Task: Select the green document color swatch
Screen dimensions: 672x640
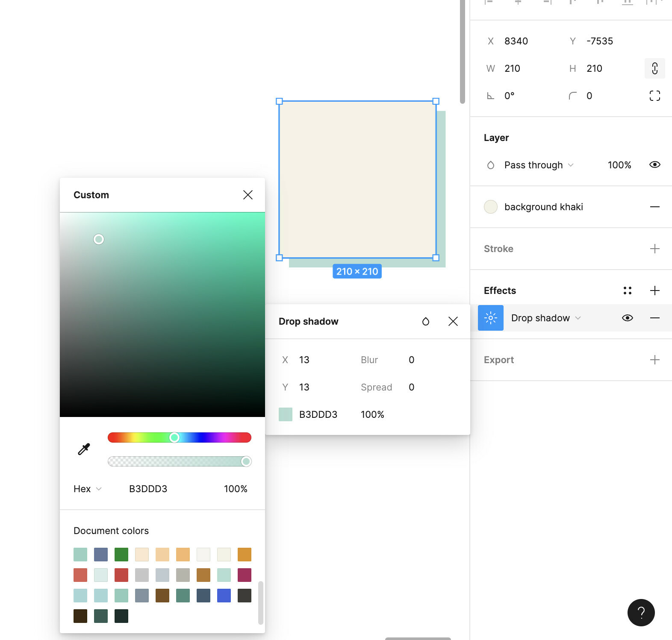Action: (x=121, y=555)
